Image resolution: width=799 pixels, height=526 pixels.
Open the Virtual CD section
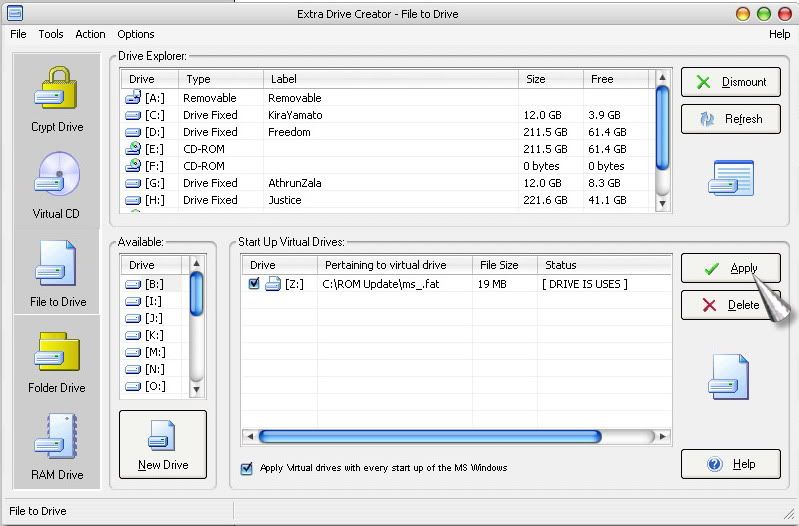coord(56,184)
